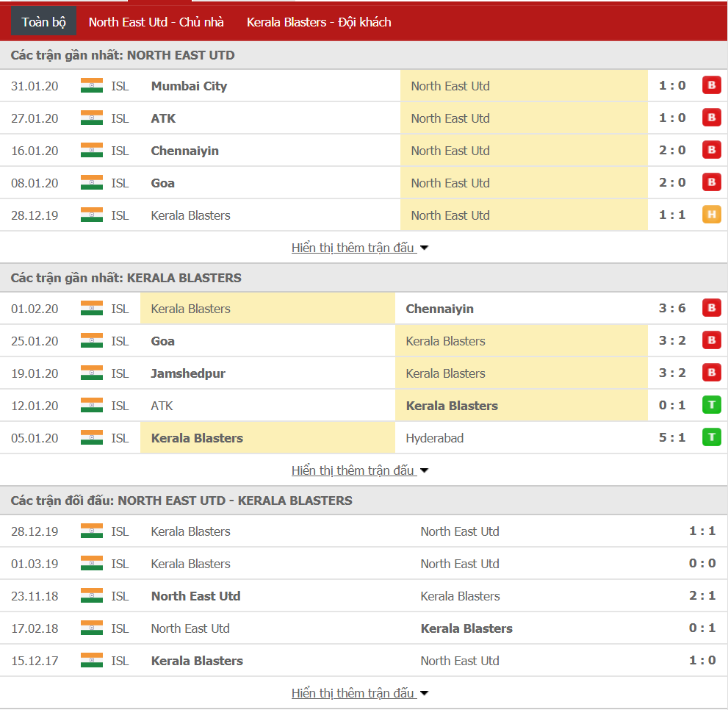Viewport: 728px width, 710px height.
Task: Click score 1 : 0 in 15.12.17 match
Action: (x=702, y=660)
